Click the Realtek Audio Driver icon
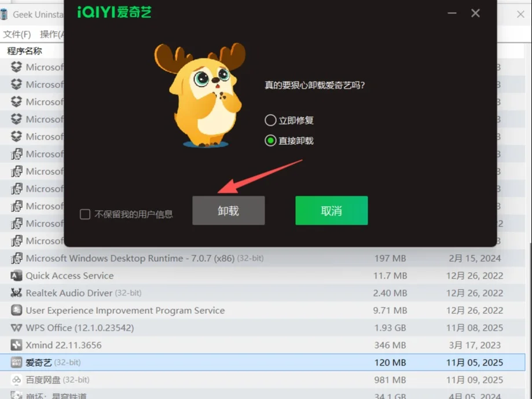 tap(15, 293)
